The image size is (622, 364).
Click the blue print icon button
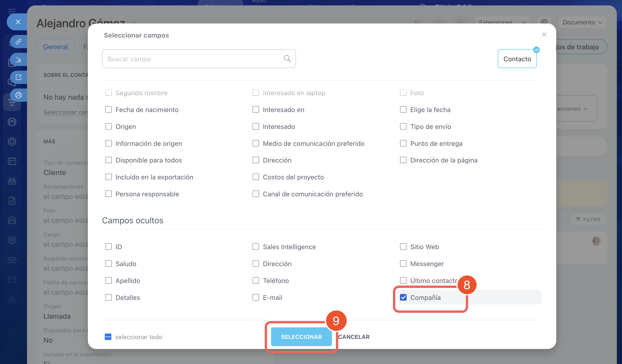19,95
